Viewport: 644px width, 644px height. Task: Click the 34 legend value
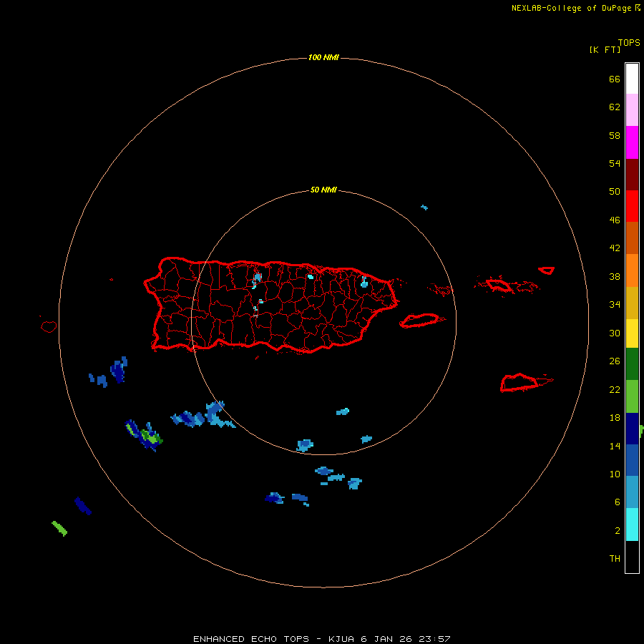click(615, 305)
